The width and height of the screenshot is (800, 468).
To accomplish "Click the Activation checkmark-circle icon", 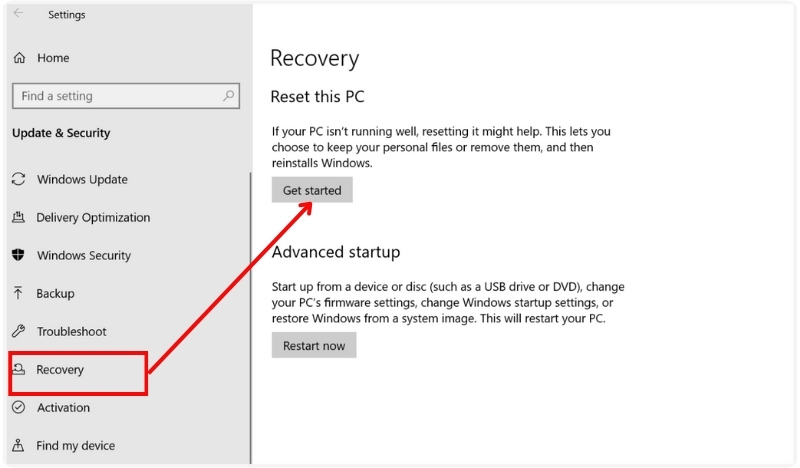I will (19, 407).
